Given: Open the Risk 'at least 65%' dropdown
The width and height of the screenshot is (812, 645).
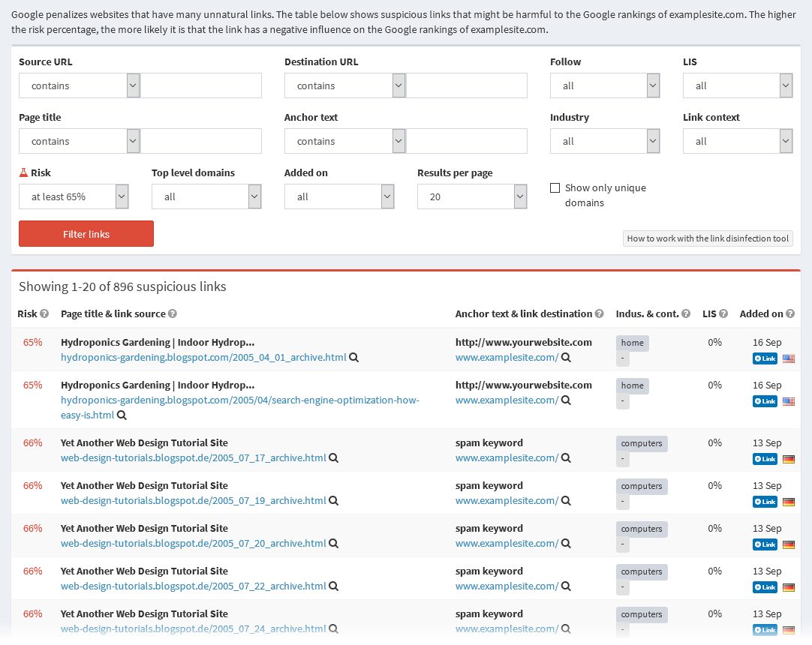Looking at the screenshot, I should [x=74, y=196].
